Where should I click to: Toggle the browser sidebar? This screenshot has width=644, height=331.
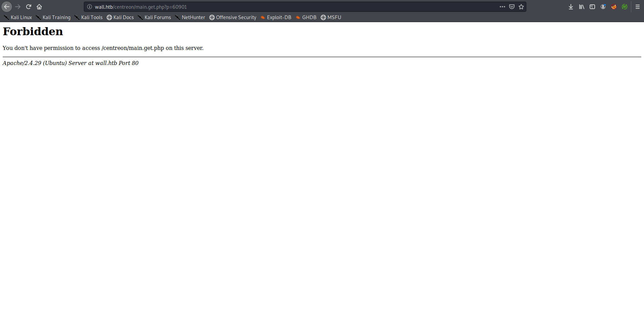tap(592, 7)
